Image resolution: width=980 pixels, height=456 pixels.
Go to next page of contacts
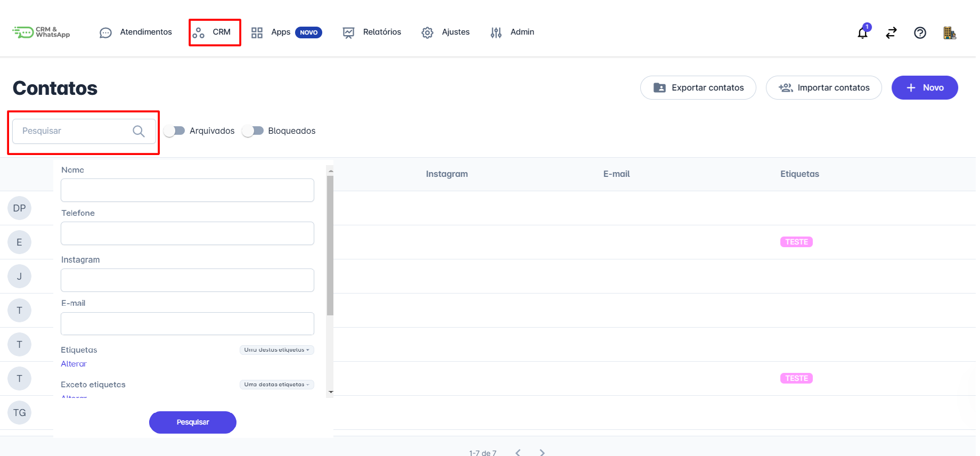(x=542, y=452)
